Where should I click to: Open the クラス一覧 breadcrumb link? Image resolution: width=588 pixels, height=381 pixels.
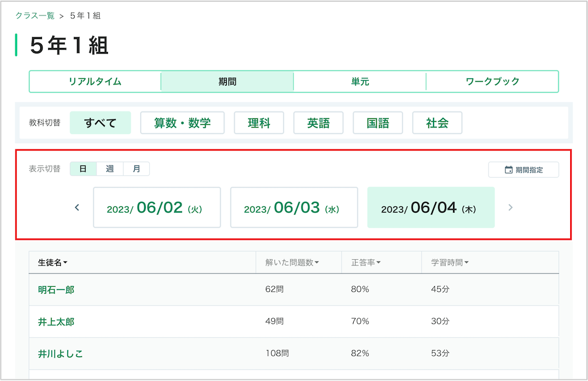[x=35, y=16]
